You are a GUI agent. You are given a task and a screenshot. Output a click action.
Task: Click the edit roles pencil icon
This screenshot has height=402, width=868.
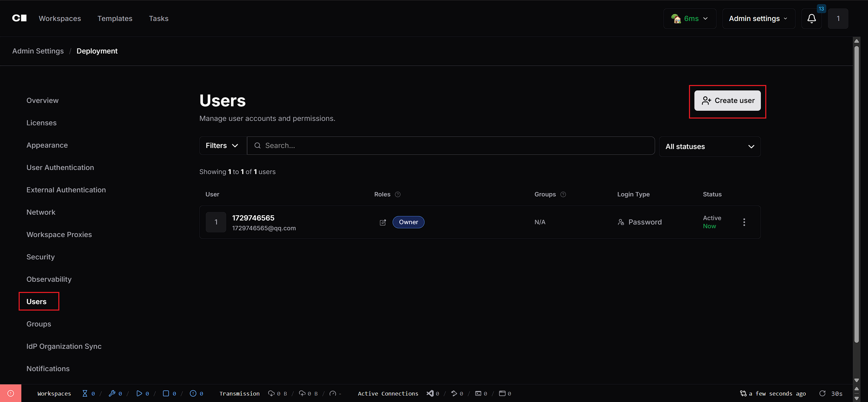click(383, 223)
